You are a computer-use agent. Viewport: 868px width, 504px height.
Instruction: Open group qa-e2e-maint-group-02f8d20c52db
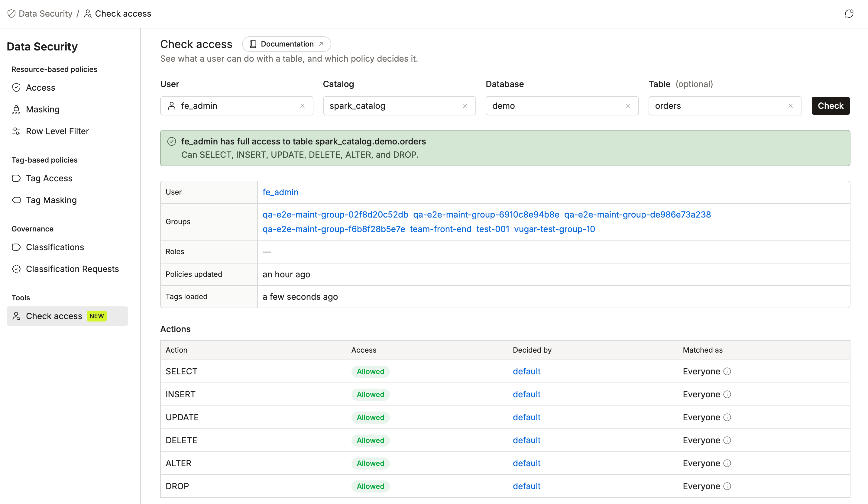click(335, 215)
